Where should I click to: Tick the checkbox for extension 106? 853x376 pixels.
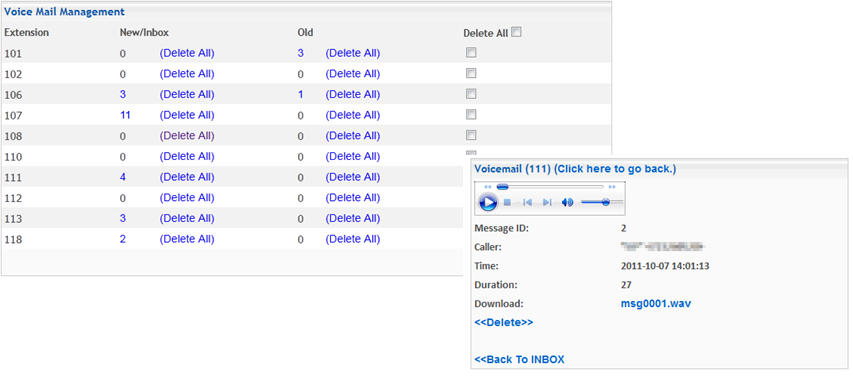471,94
